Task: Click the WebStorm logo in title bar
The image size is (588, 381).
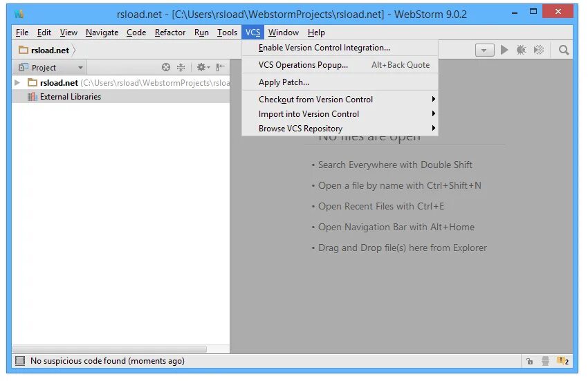Action: [x=19, y=15]
